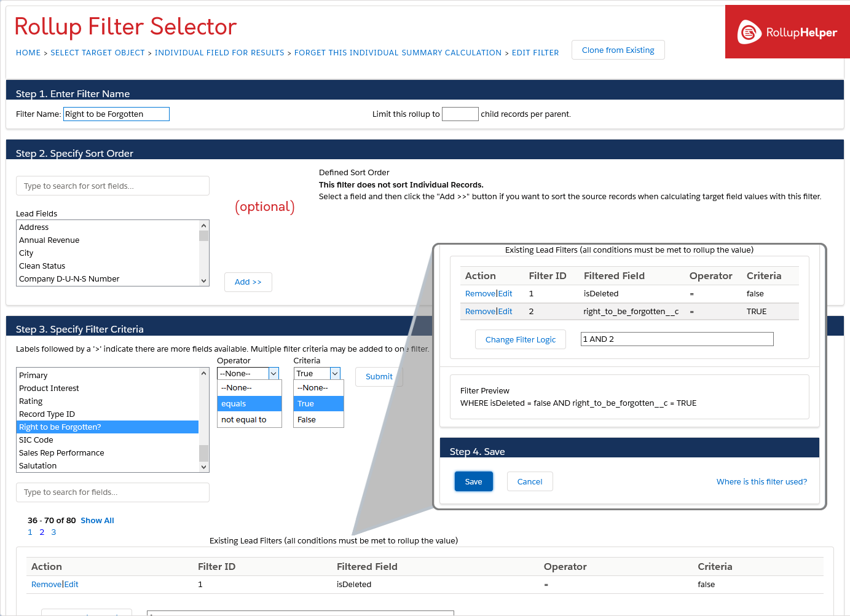Open the Operator dropdown
Image resolution: width=850 pixels, height=616 pixels.
pos(248,373)
